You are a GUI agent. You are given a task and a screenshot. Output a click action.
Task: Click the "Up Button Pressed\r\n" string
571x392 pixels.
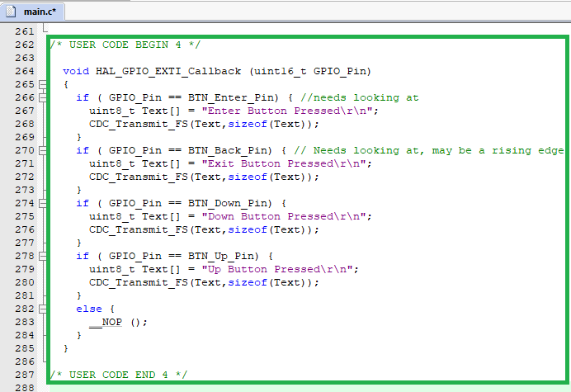[x=277, y=269]
